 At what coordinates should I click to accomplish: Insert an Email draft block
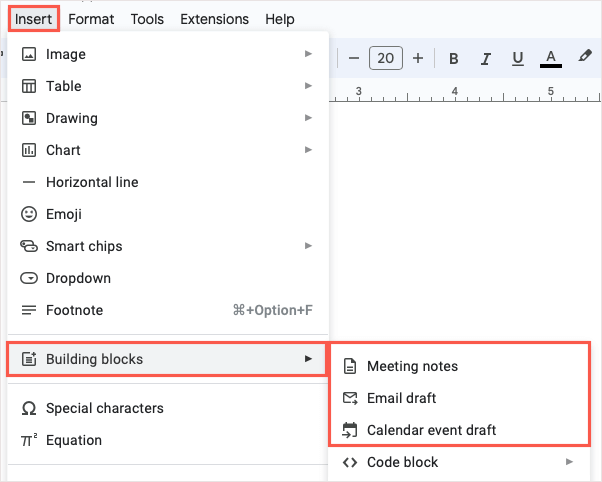(401, 398)
